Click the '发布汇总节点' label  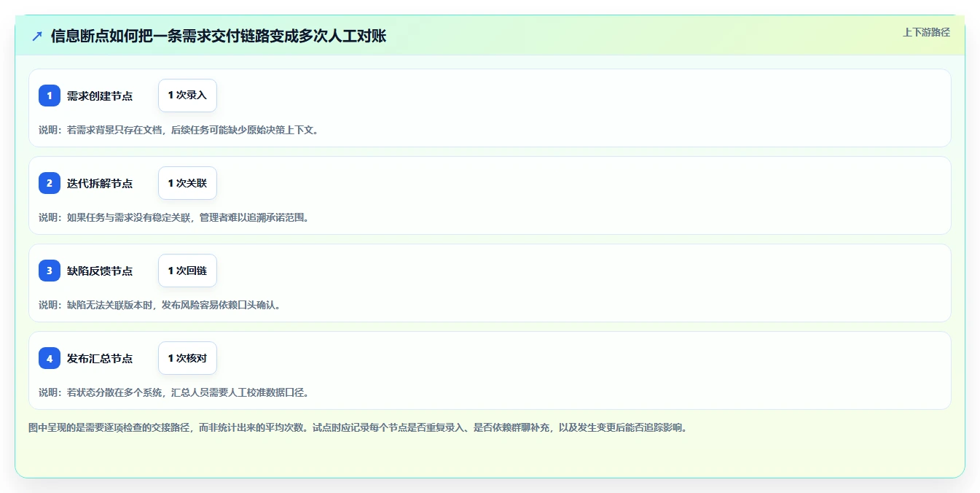(100, 359)
